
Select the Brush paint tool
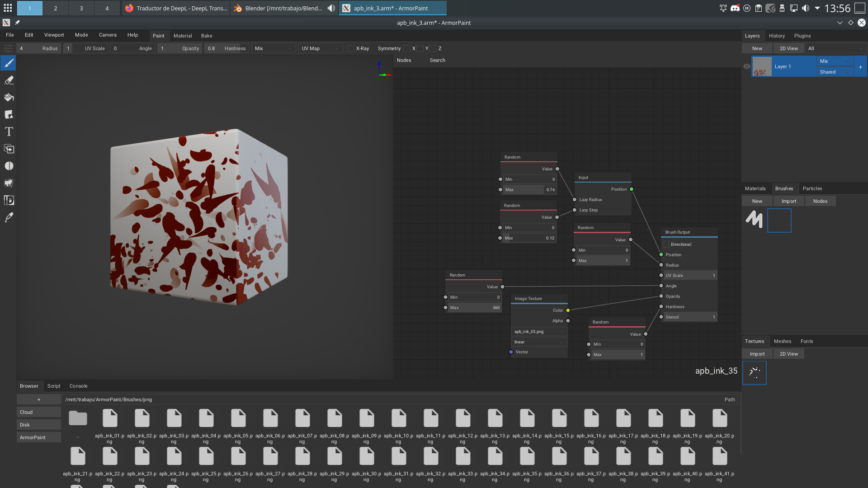9,63
